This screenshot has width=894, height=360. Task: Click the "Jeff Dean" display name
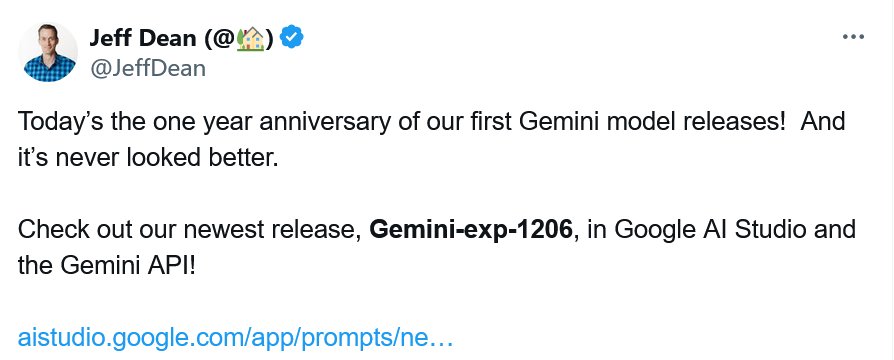coord(143,38)
